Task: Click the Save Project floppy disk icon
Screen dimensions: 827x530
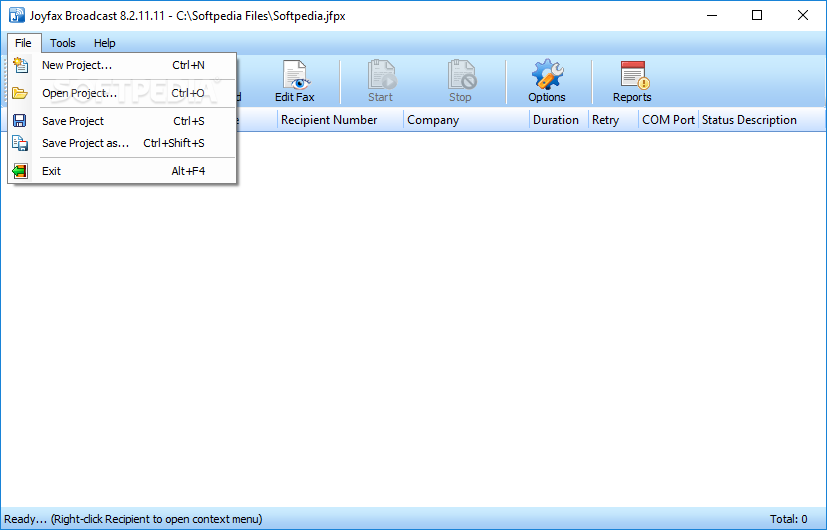Action: coord(20,121)
